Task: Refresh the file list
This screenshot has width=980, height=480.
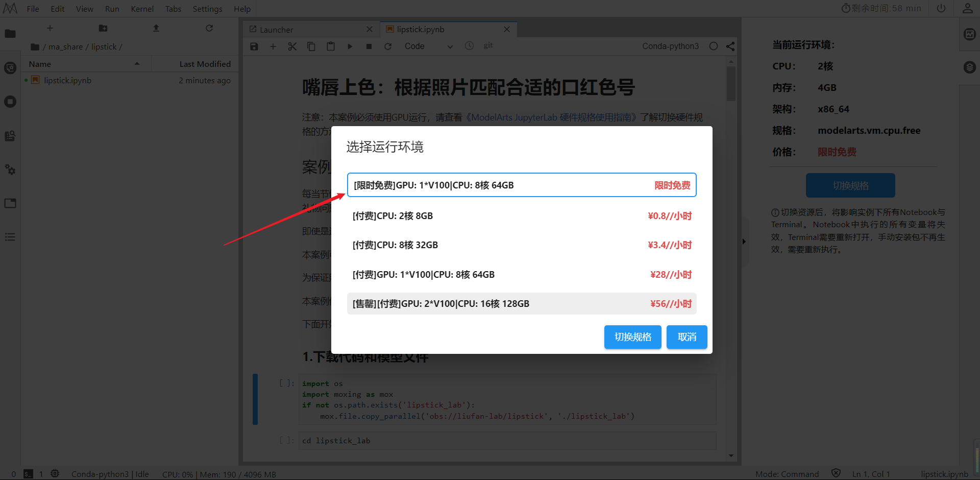Action: click(209, 28)
